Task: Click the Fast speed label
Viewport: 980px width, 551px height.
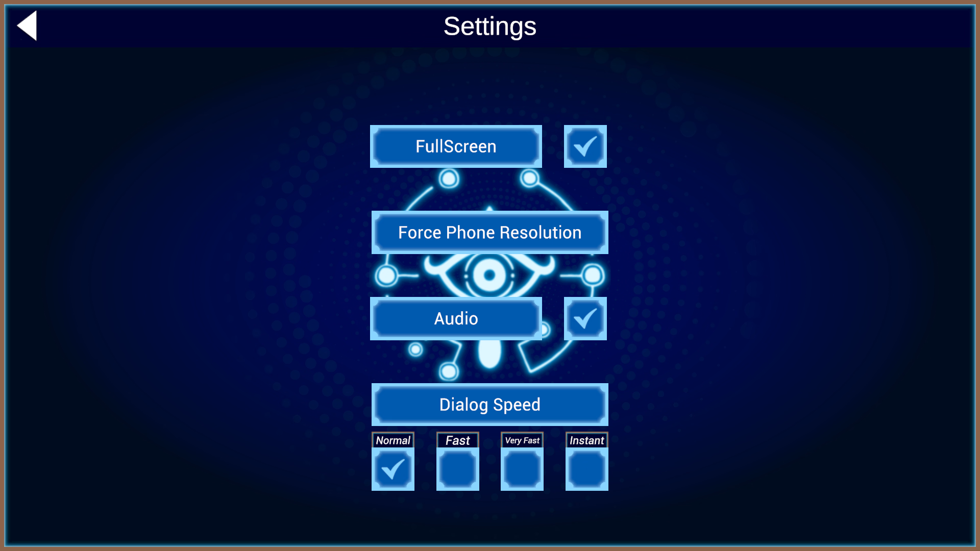Action: pos(458,440)
